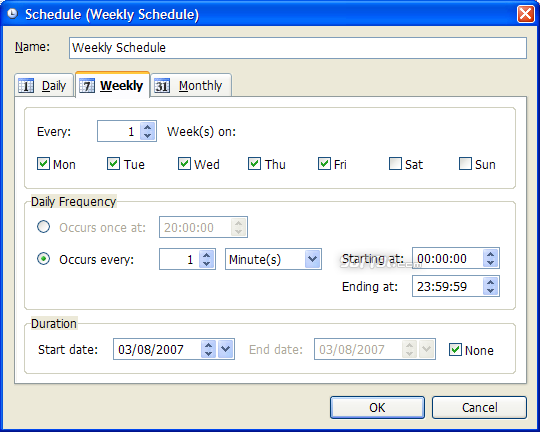Click the Daily tab calendar icon
The image size is (540, 432).
[x=26, y=86]
